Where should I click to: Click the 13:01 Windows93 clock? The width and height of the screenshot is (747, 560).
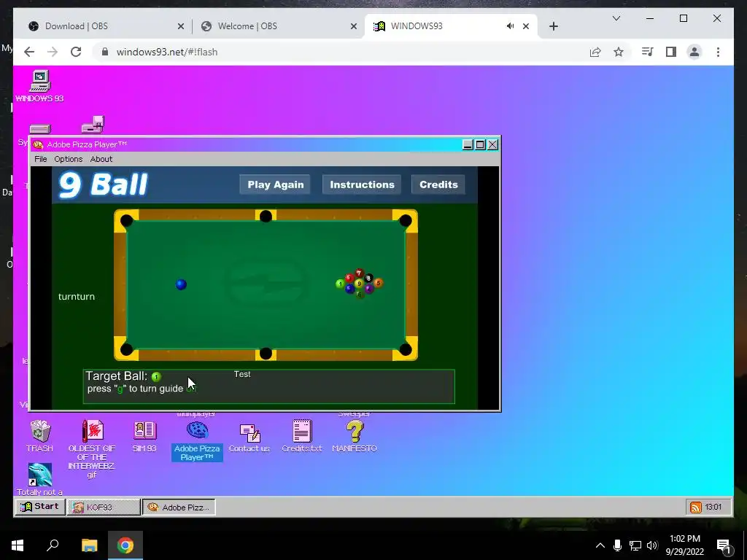[x=713, y=507]
